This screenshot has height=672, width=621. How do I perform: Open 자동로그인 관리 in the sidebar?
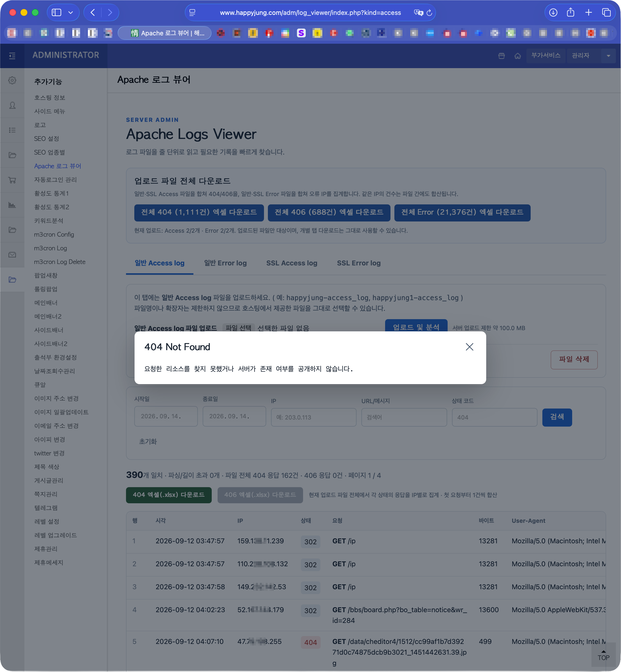[55, 180]
